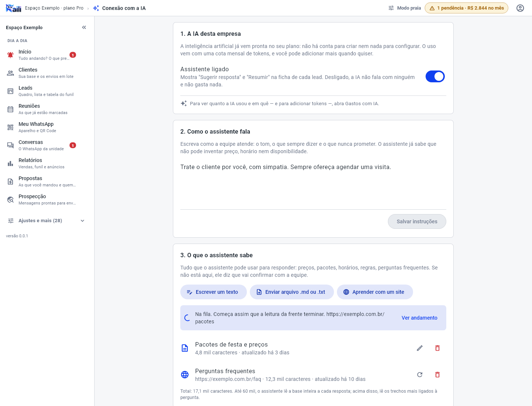The width and height of the screenshot is (532, 406).
Task: Delete the Perguntas frequentes entry
Action: 437,375
